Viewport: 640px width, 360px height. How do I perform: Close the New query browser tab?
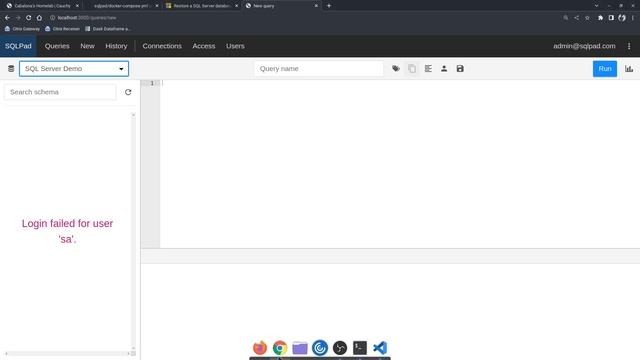(x=316, y=6)
